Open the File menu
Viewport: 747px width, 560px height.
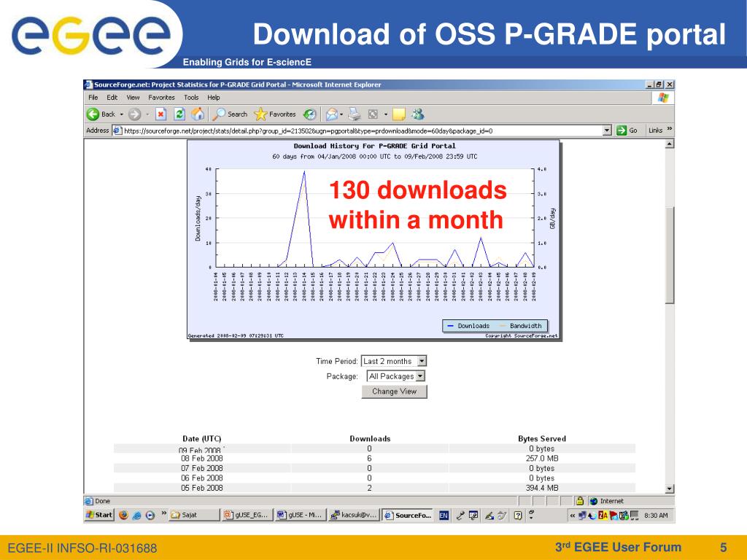click(93, 98)
